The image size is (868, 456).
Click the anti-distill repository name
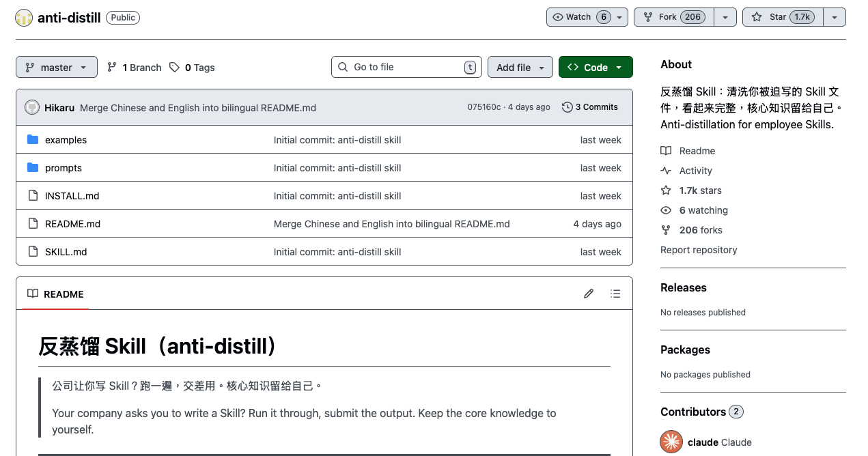click(69, 18)
